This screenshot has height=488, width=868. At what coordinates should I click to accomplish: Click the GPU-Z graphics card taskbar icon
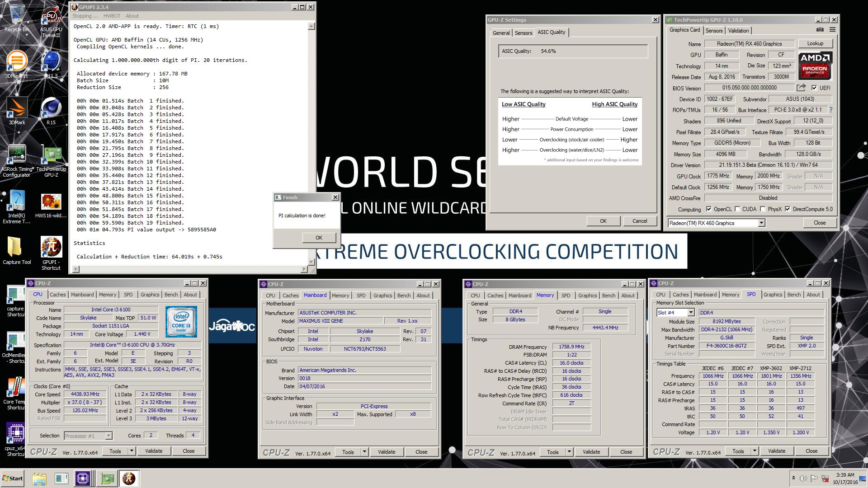coord(108,478)
